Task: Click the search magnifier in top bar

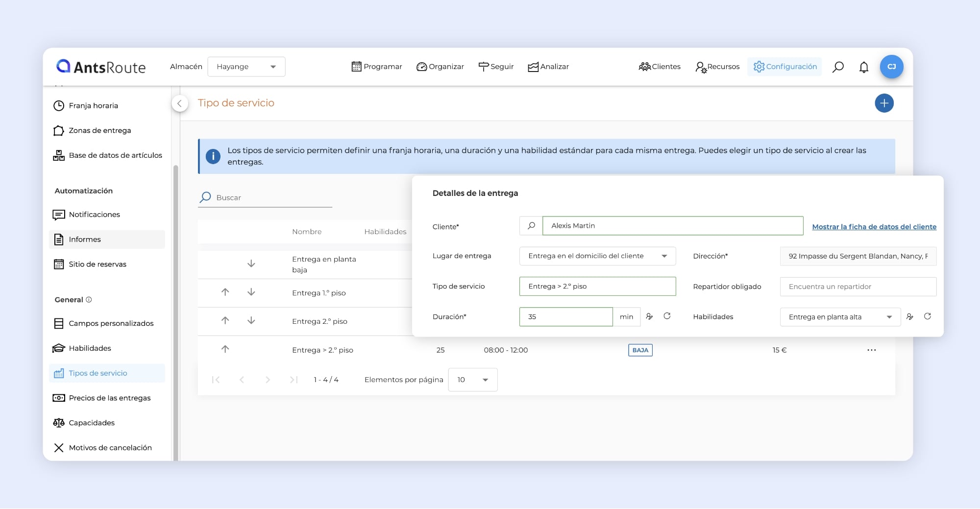Action: [838, 67]
